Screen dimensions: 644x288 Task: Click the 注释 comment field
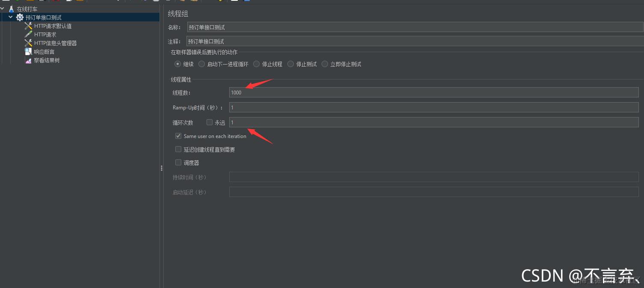pyautogui.click(x=415, y=41)
